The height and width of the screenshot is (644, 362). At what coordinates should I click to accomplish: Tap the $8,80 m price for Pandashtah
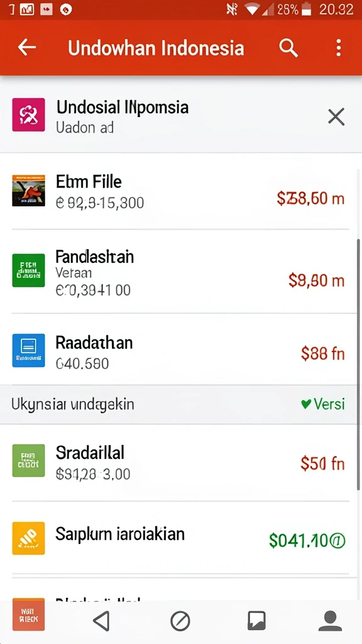point(317,280)
